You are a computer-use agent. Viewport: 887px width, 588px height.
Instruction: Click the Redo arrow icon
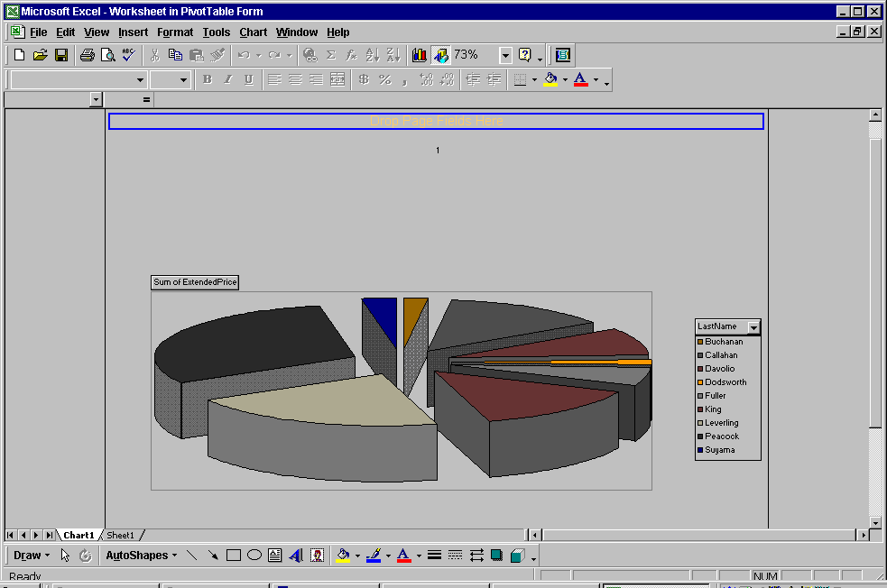[x=275, y=55]
